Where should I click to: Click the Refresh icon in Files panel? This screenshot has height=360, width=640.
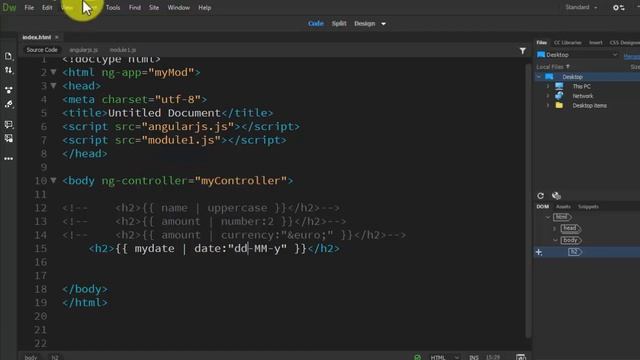[540, 196]
